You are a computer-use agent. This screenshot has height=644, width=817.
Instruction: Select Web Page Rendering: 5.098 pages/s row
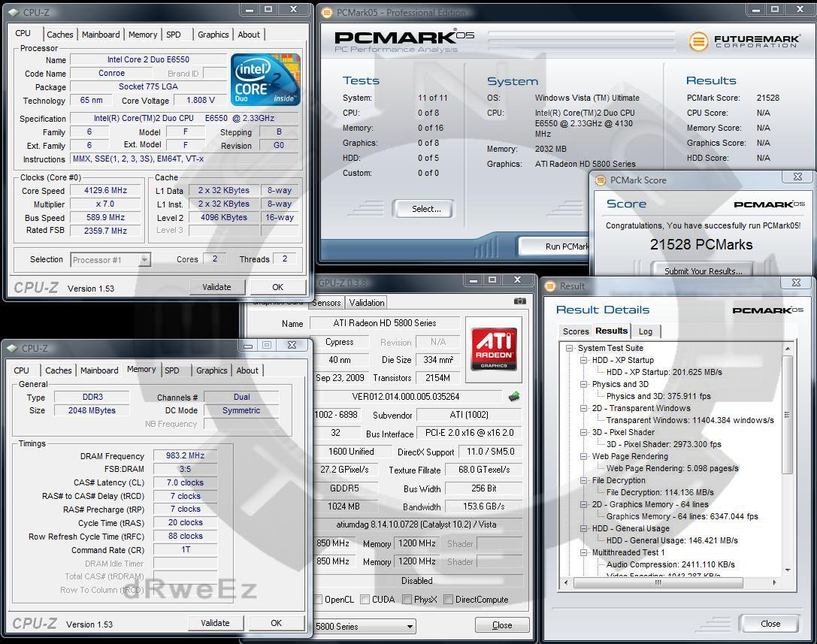click(672, 468)
